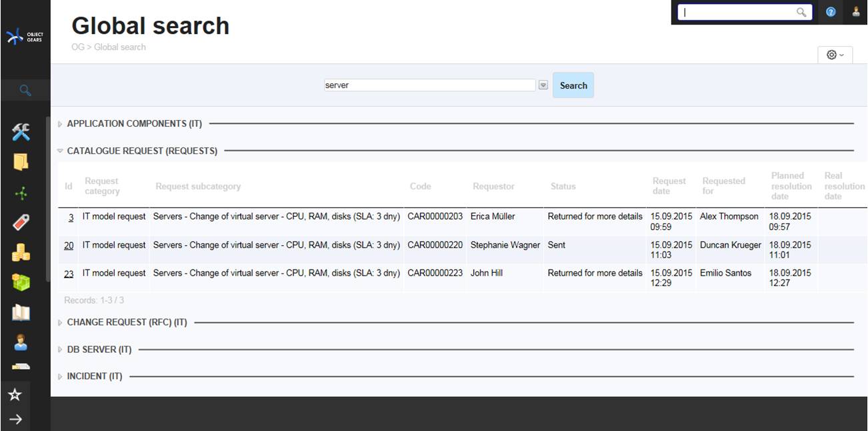The height and width of the screenshot is (431, 868).
Task: Click the planned date 18.09.2015 11:01
Action: tap(791, 250)
